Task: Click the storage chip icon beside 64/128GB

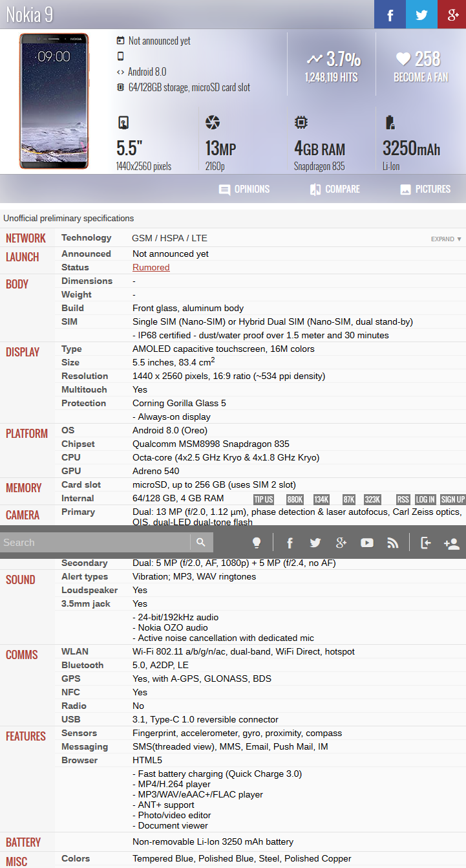Action: (120, 87)
